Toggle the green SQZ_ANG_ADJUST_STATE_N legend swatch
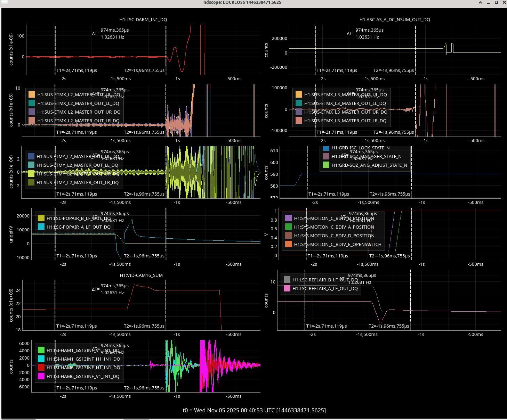Screen dimensions: 507x420 click(326, 165)
